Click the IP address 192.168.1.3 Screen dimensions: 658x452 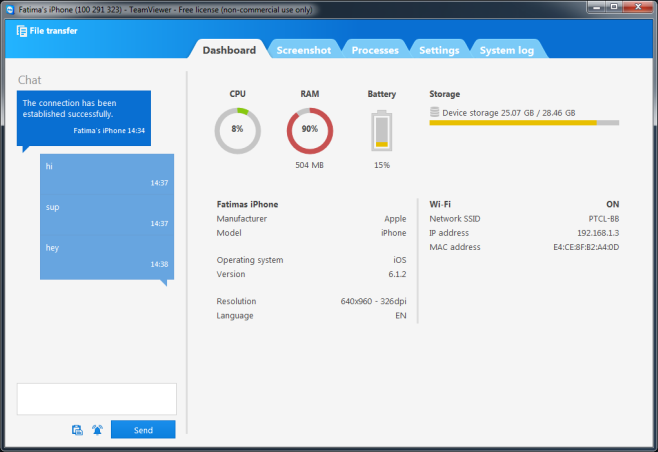click(598, 233)
